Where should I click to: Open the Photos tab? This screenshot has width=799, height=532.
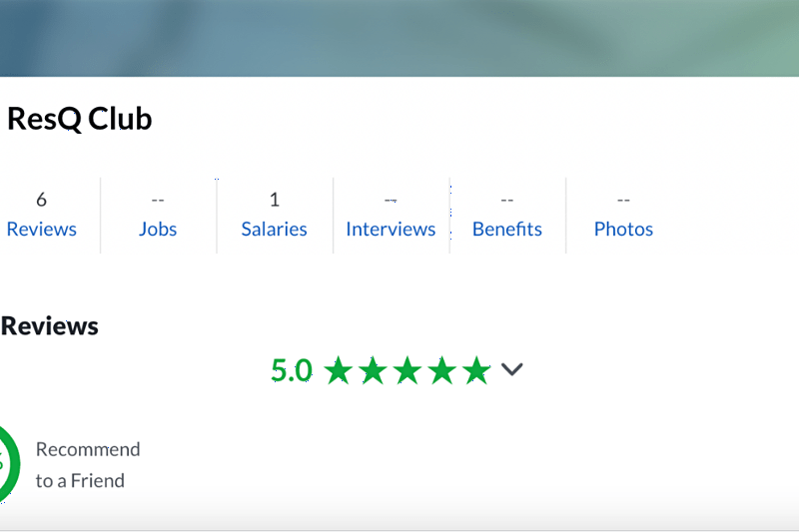tap(623, 229)
